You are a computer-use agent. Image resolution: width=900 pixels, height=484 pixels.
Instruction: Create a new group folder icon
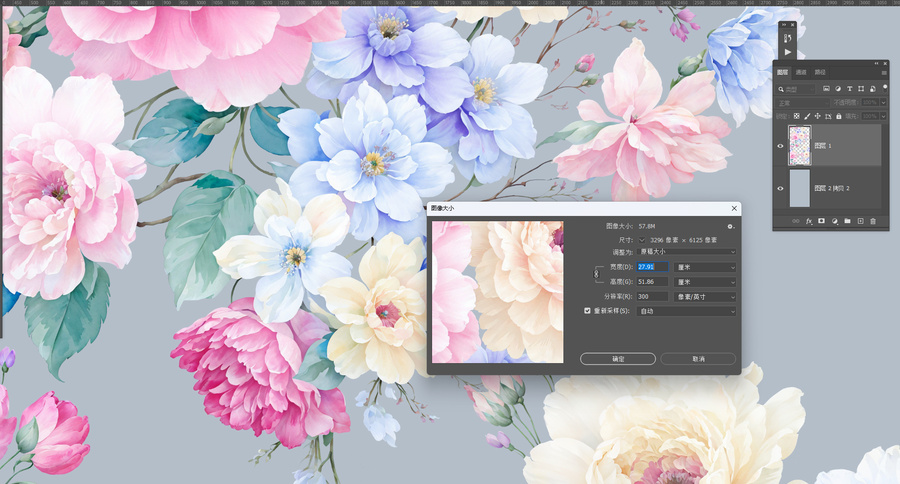847,221
